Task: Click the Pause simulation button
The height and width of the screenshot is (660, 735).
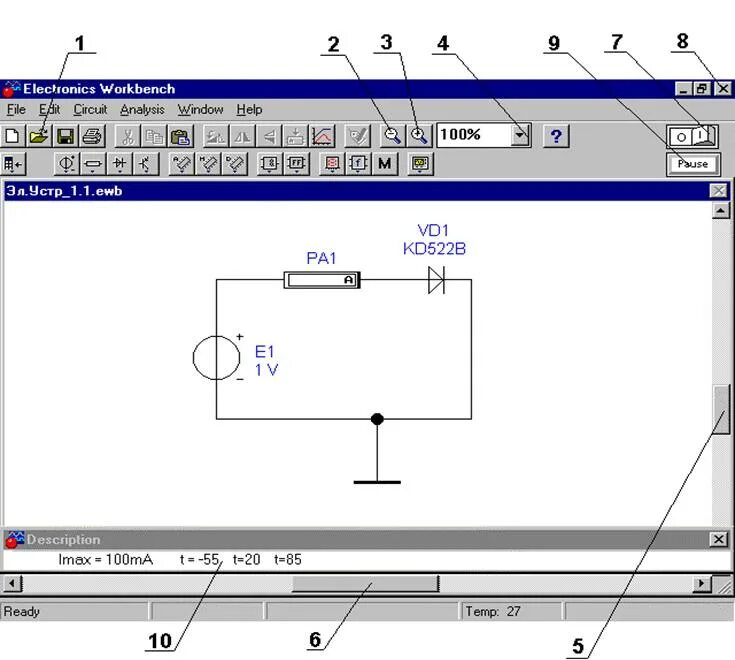Action: (x=693, y=164)
